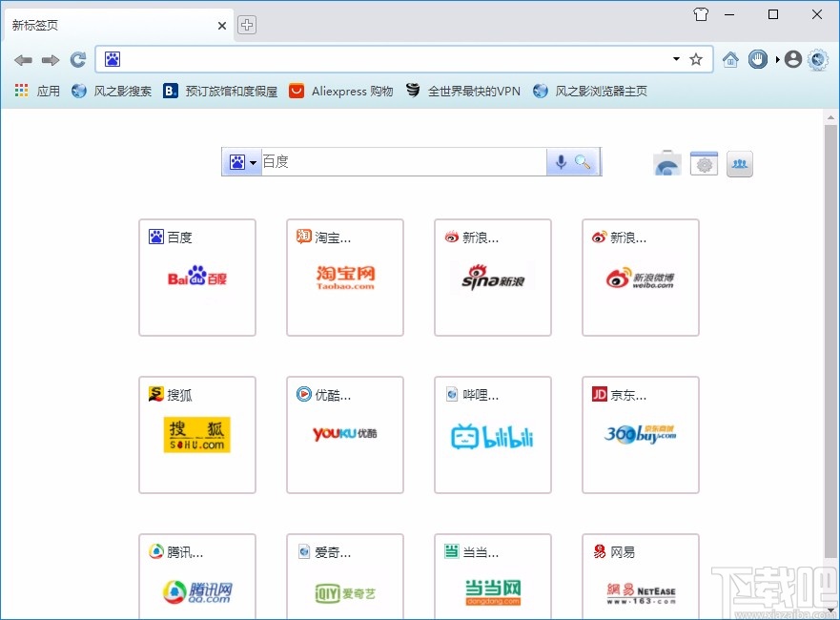This screenshot has height=620, width=840.
Task: Open the Aliexpress 购物 bookmark
Action: click(340, 92)
